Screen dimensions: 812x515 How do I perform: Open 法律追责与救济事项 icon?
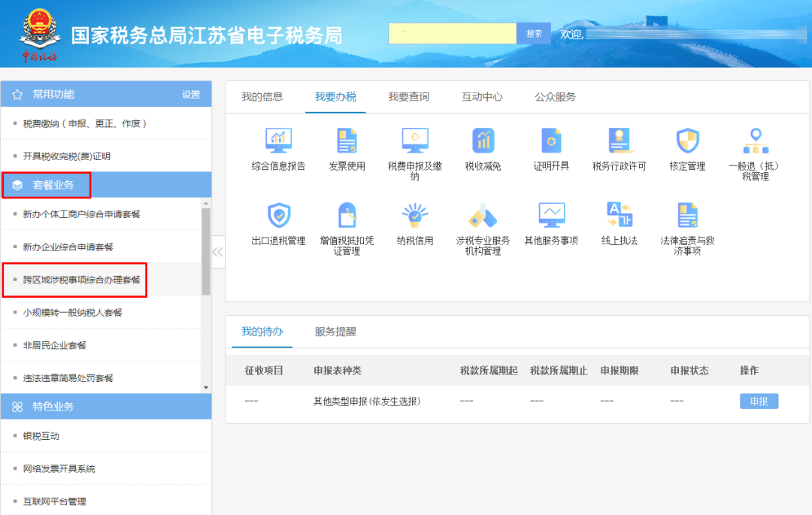tap(688, 215)
